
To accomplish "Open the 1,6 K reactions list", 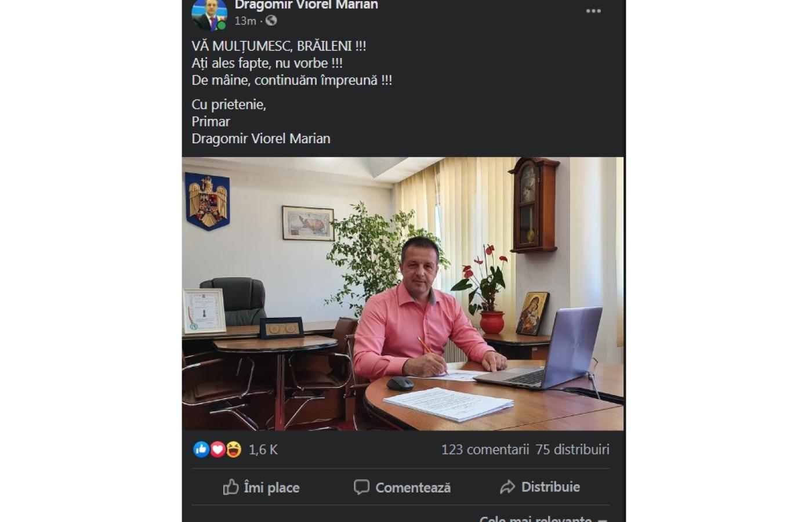I will 263,449.
